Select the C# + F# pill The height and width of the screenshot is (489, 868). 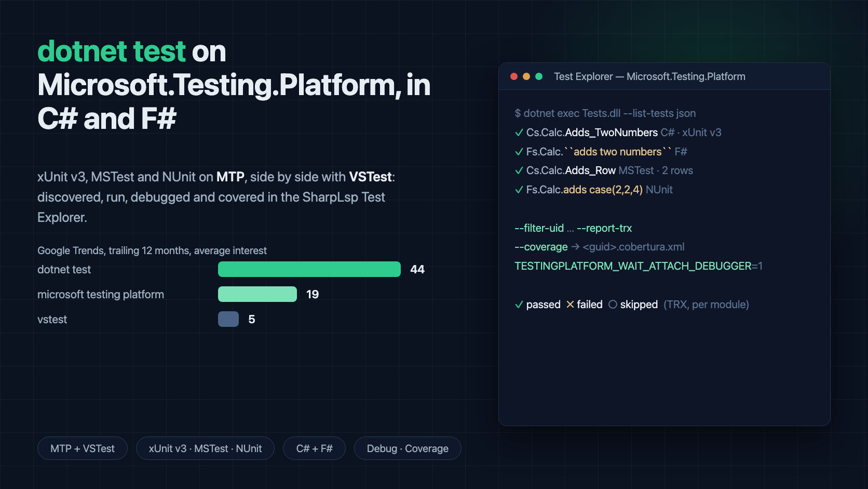[x=314, y=448]
